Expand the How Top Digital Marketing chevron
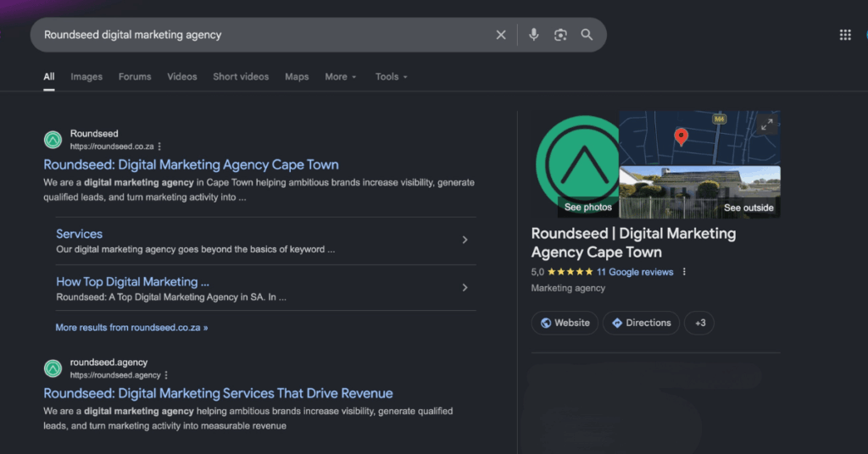This screenshot has width=868, height=454. coord(465,287)
